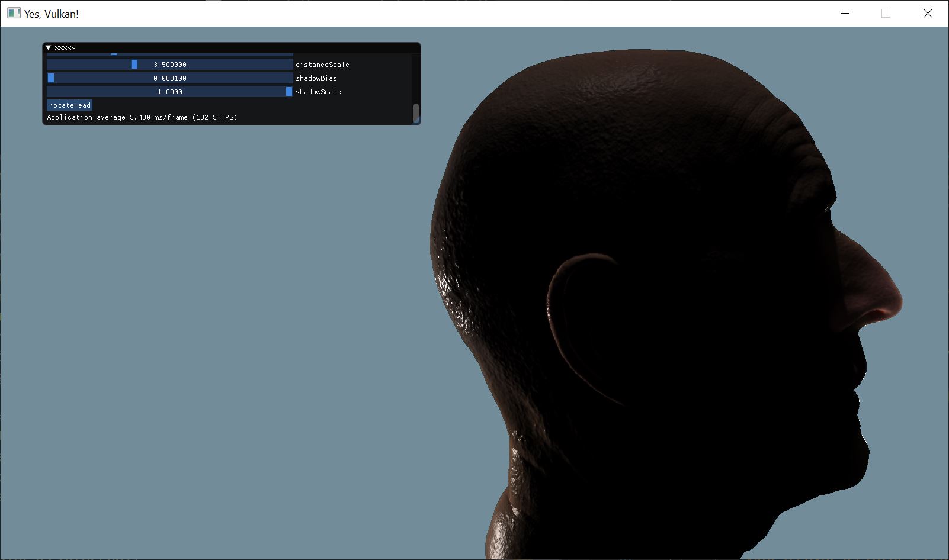
Task: Click the shadowBias slider
Action: coord(170,78)
